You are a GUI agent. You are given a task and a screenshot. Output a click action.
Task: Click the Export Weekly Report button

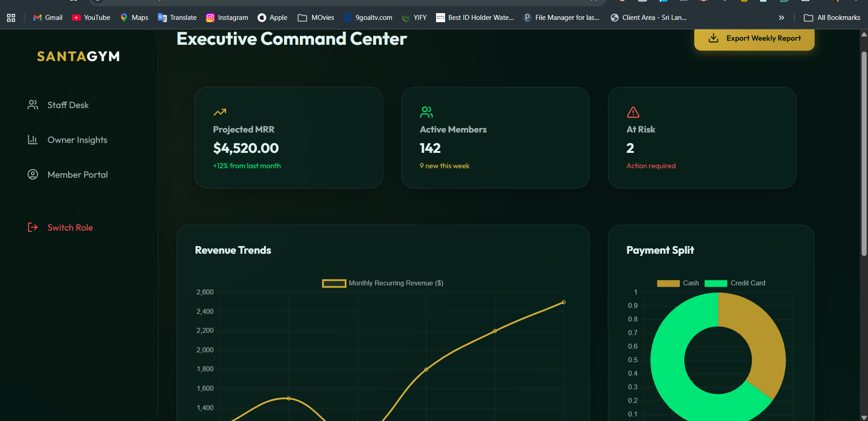point(754,38)
